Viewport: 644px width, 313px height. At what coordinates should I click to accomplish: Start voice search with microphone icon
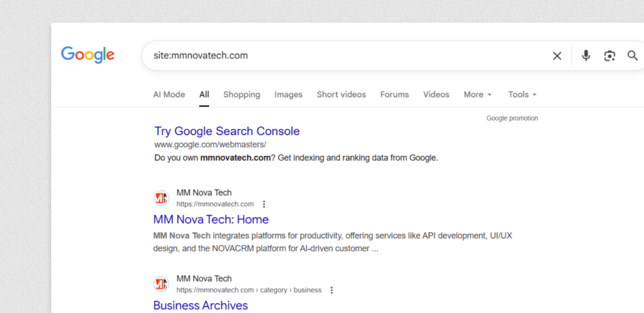[x=586, y=56]
